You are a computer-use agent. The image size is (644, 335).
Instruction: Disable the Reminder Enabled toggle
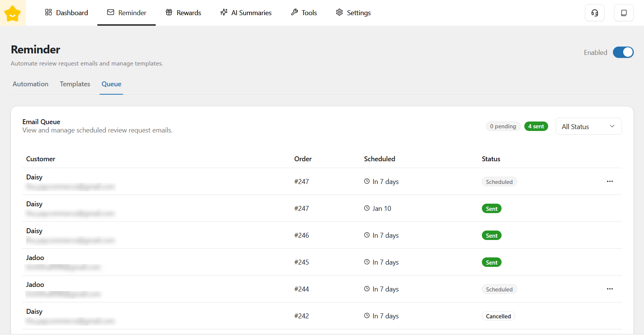[623, 52]
